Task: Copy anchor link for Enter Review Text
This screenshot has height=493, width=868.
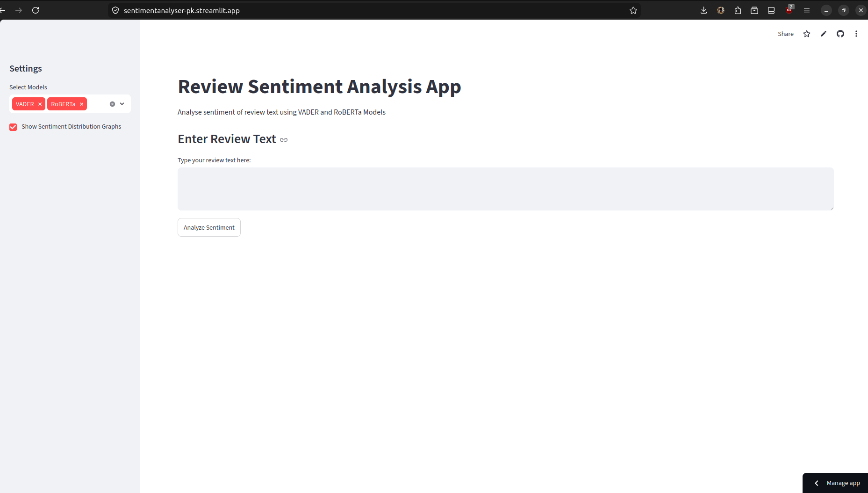Action: (x=284, y=140)
